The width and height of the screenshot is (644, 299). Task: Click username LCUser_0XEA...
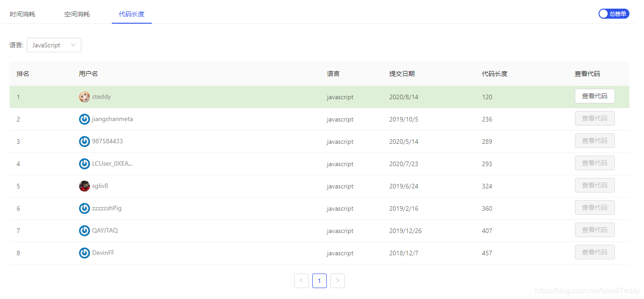(112, 164)
